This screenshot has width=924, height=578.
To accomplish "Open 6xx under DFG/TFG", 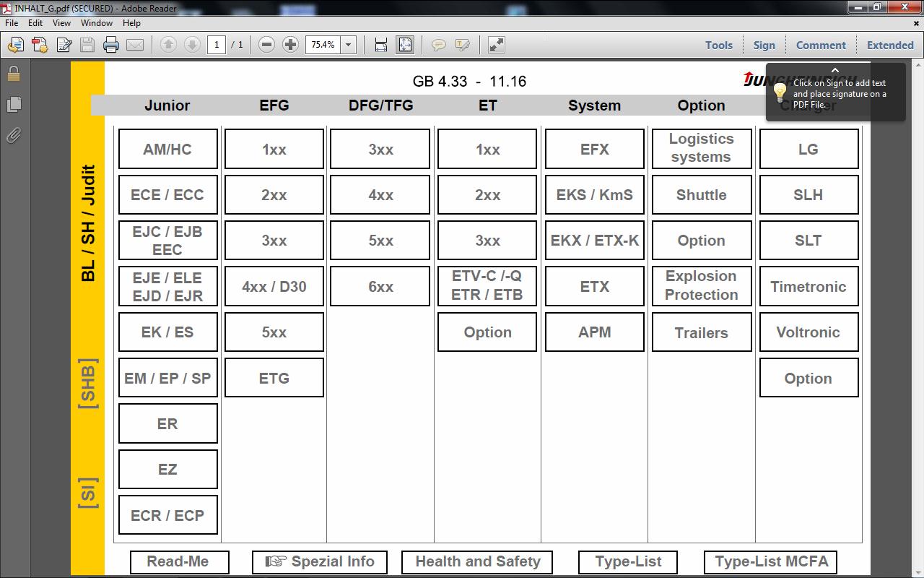I will [x=380, y=287].
